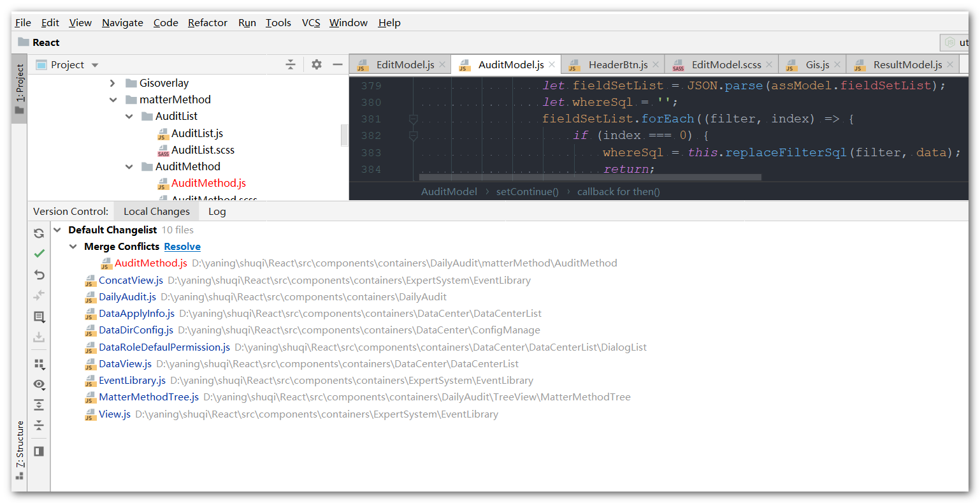This screenshot has height=503, width=980.
Task: Close the AuditModel.js tab
Action: (552, 64)
